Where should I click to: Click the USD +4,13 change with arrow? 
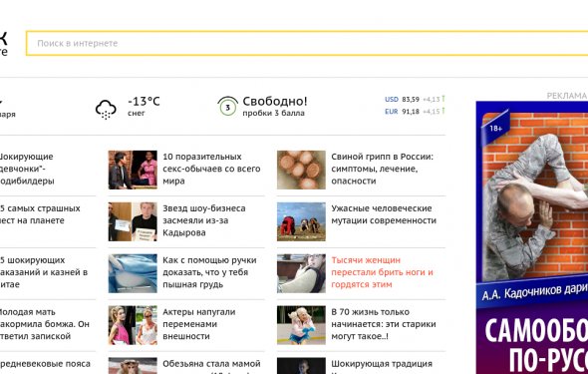click(434, 99)
